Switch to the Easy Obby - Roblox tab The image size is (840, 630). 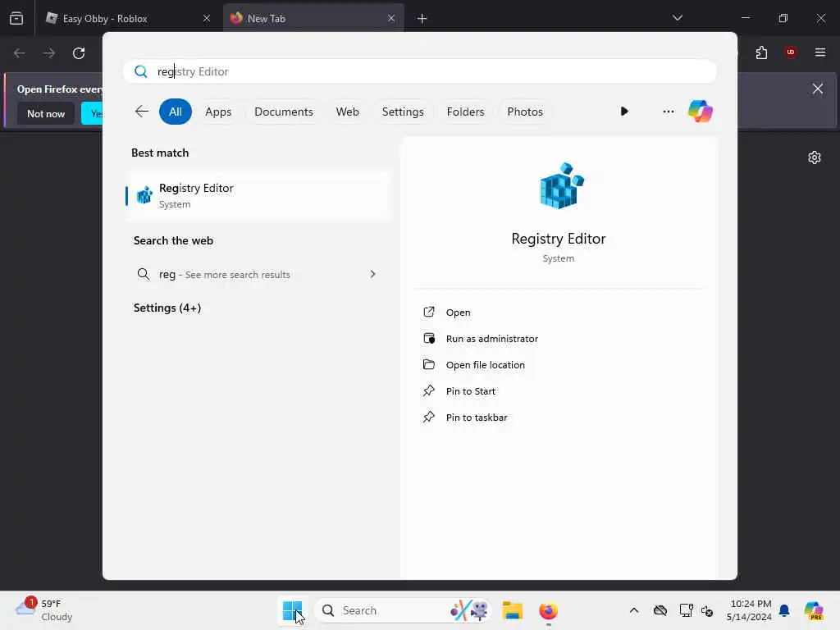[x=128, y=18]
